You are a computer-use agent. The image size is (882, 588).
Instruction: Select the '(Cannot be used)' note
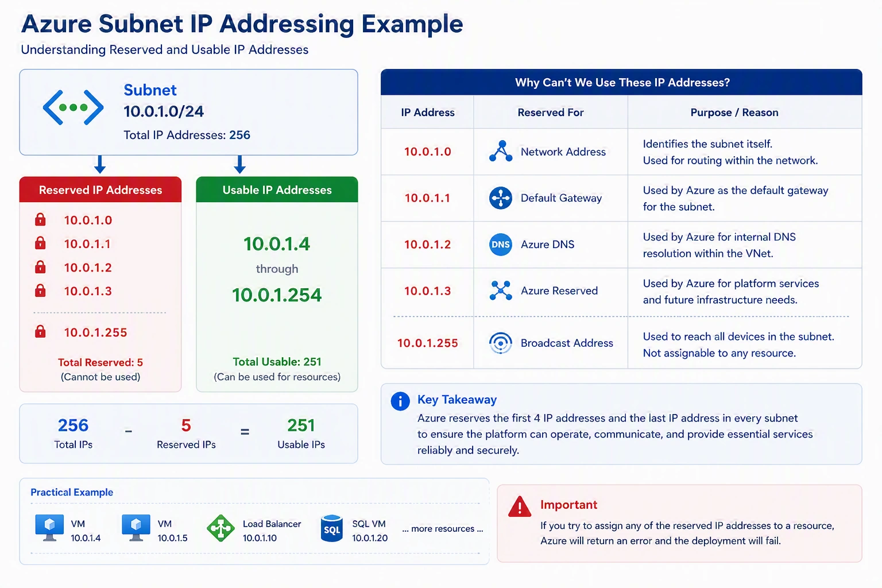pos(100,377)
